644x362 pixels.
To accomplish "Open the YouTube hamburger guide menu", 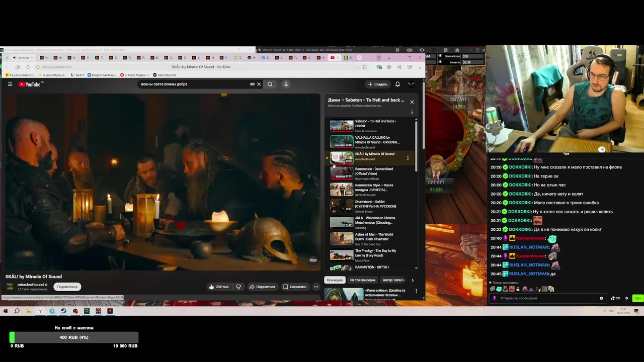I will (10, 84).
